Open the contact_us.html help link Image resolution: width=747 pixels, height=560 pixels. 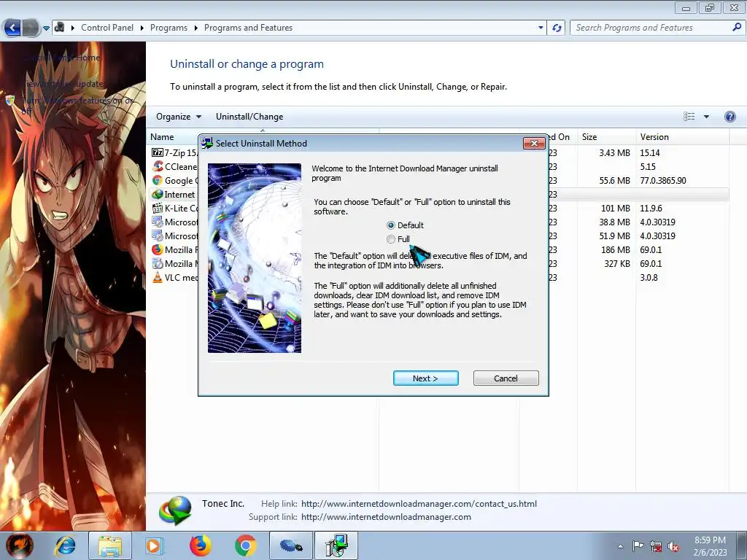click(419, 504)
